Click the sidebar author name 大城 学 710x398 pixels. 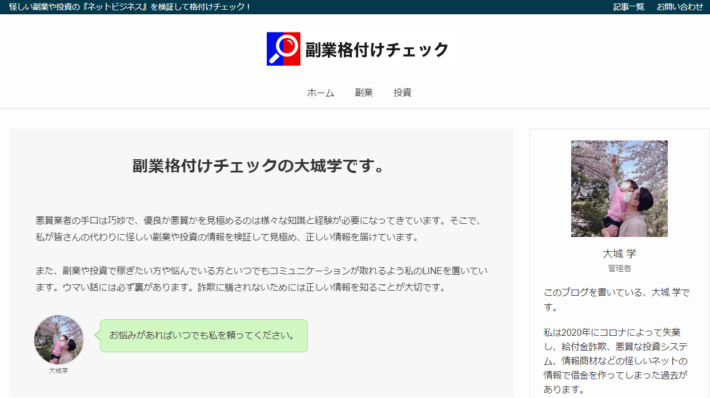point(619,254)
